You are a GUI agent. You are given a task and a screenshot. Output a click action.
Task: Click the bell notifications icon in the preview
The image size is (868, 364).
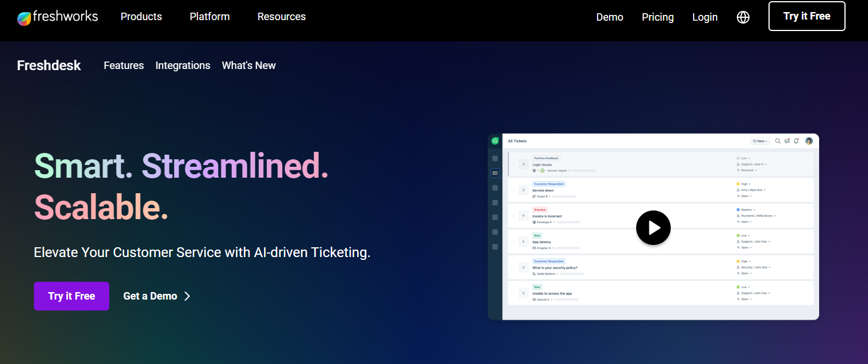pyautogui.click(x=796, y=141)
